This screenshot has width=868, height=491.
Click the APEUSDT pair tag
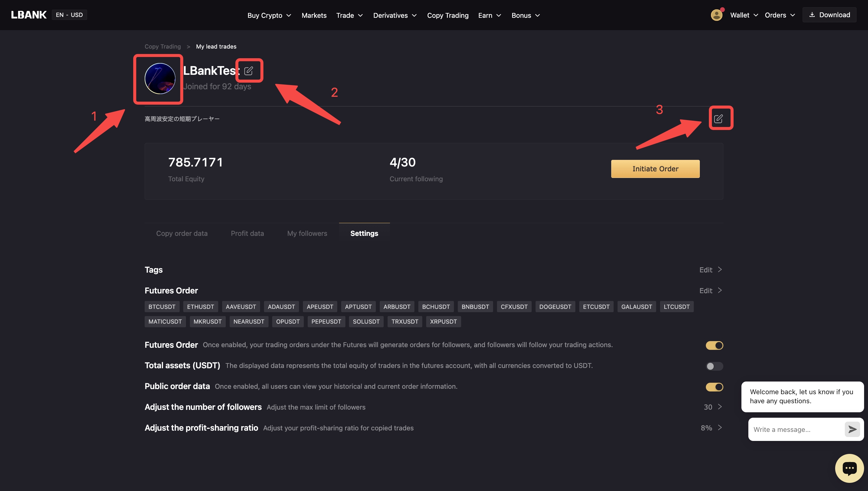tap(320, 307)
